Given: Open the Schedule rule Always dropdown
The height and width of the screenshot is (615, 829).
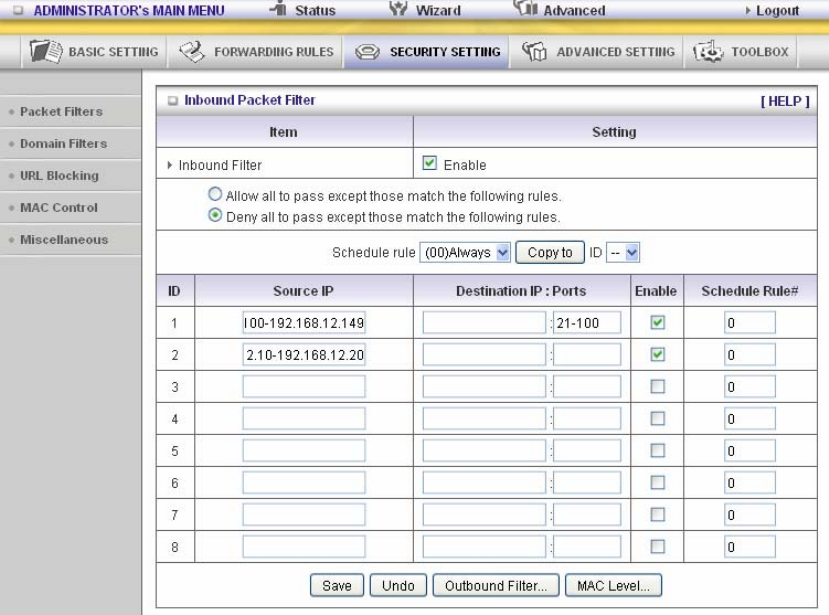Looking at the screenshot, I should pos(465,253).
